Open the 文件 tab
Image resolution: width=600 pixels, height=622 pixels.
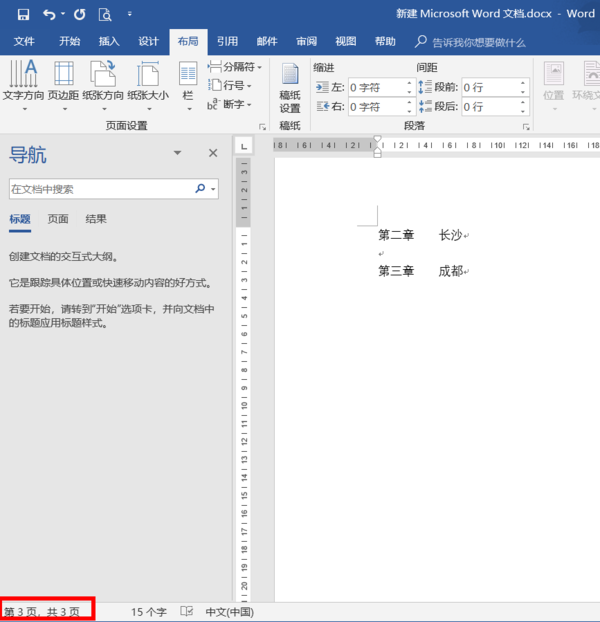click(x=24, y=41)
